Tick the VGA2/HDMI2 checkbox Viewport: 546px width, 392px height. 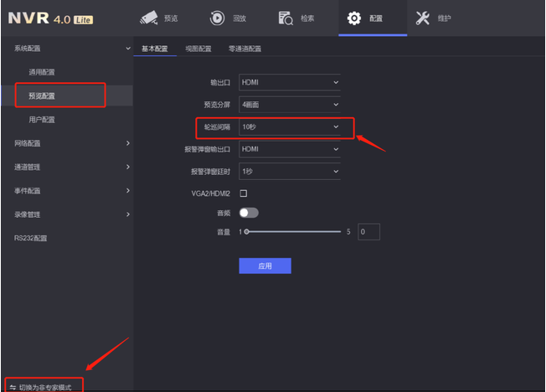click(x=244, y=193)
